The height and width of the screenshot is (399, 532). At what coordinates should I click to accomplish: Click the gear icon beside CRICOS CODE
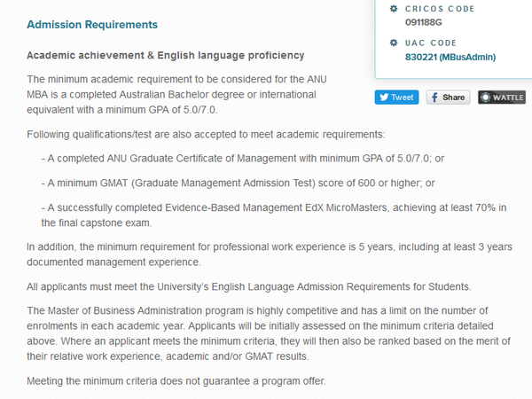point(394,9)
